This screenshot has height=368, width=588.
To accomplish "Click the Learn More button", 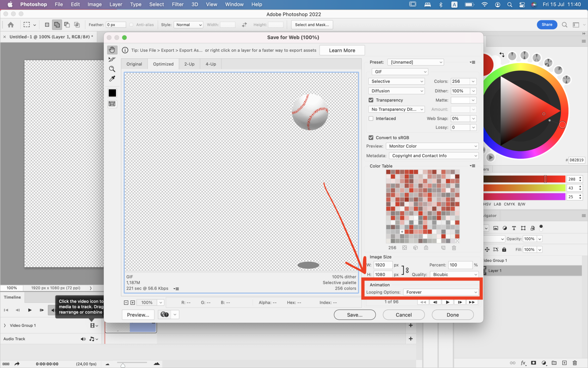I will click(342, 50).
